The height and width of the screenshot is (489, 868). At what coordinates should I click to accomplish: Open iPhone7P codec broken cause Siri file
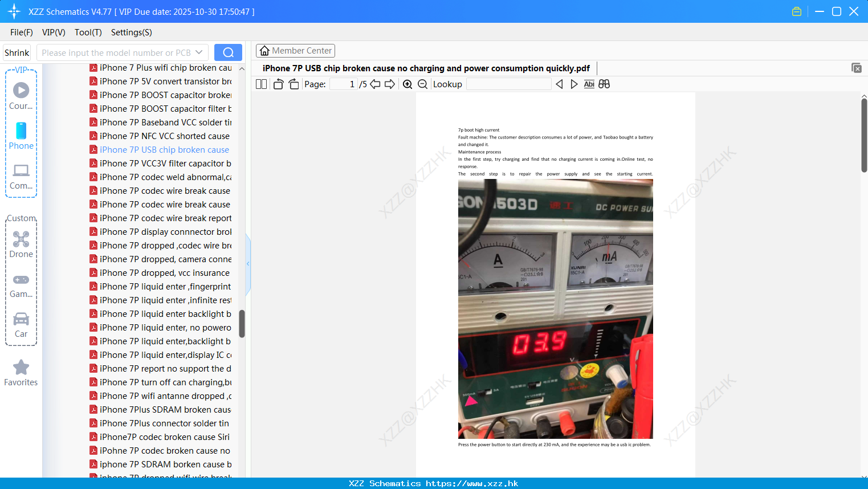click(160, 437)
